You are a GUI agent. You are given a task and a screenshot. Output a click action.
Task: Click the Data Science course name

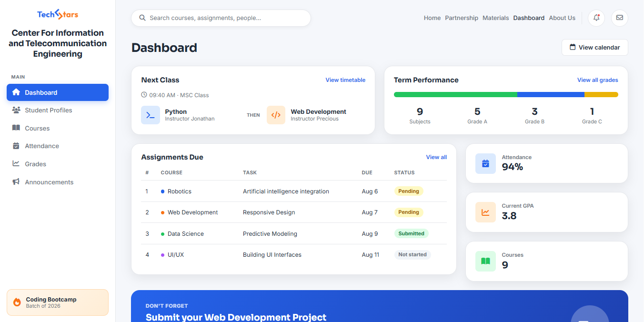coord(186,234)
